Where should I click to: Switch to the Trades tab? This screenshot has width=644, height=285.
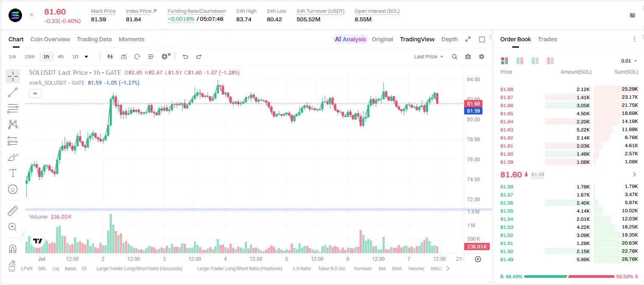pyautogui.click(x=548, y=39)
